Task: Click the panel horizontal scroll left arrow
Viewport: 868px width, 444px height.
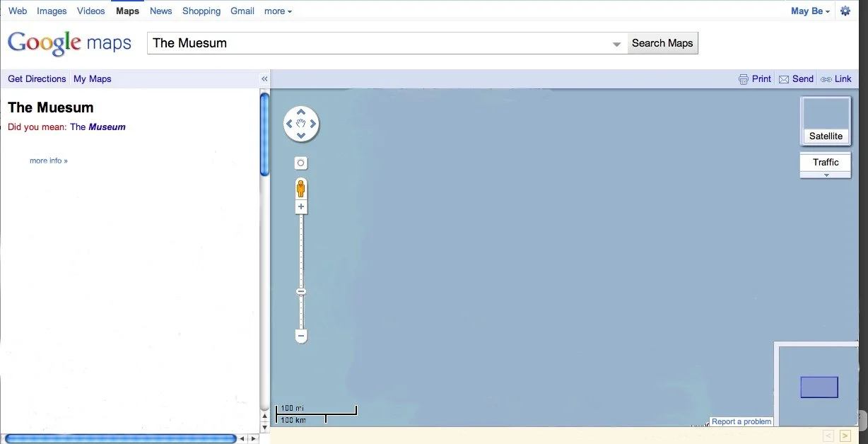Action: (242, 439)
